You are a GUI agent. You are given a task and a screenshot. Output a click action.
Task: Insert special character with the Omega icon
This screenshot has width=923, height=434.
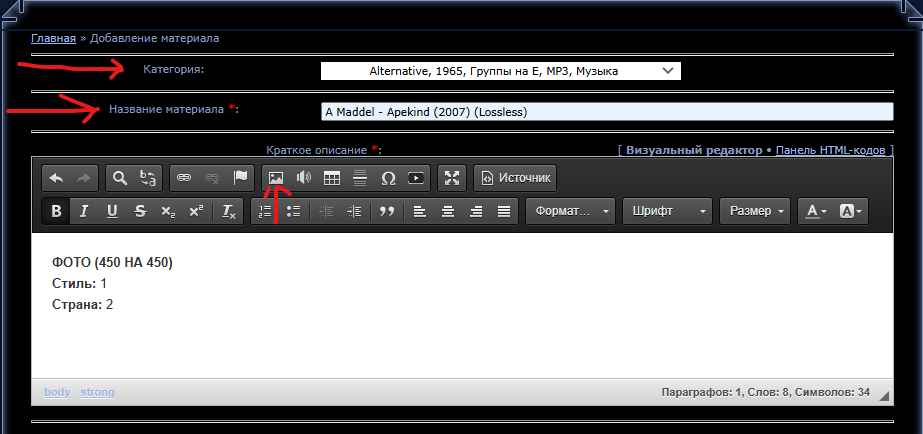click(388, 178)
